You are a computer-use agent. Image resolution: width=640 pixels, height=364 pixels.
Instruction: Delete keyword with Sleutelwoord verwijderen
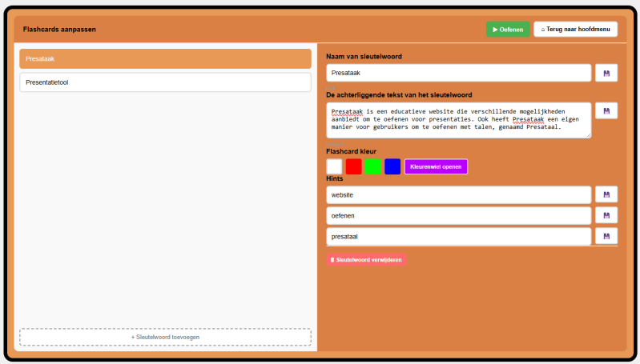click(366, 260)
